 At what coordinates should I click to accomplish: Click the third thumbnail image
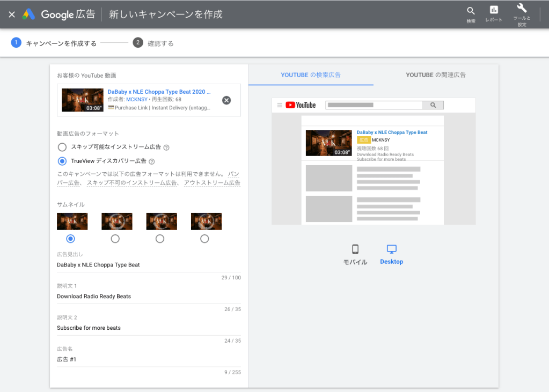coord(162,221)
